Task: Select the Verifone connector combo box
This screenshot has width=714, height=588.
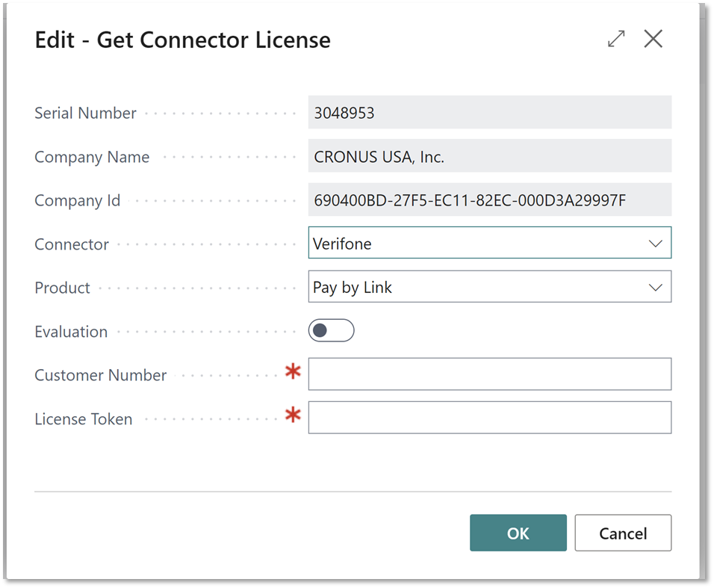Action: pos(489,243)
